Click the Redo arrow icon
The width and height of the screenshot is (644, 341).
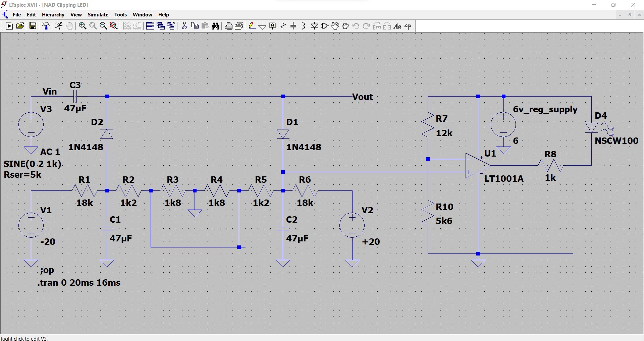pyautogui.click(x=366, y=26)
